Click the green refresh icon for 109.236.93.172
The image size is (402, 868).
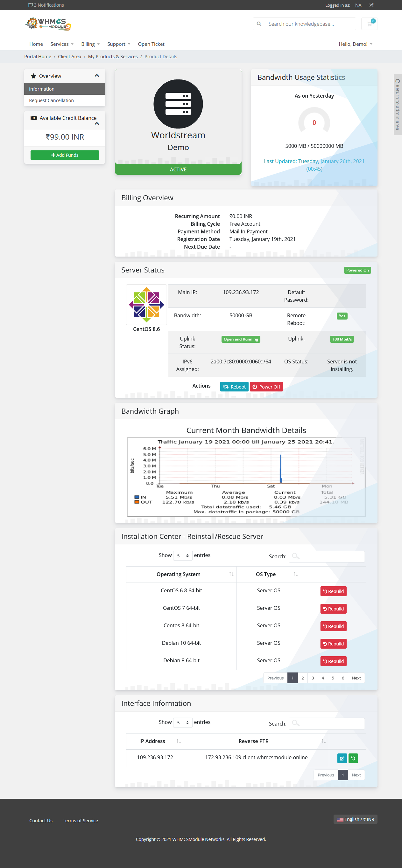click(353, 758)
